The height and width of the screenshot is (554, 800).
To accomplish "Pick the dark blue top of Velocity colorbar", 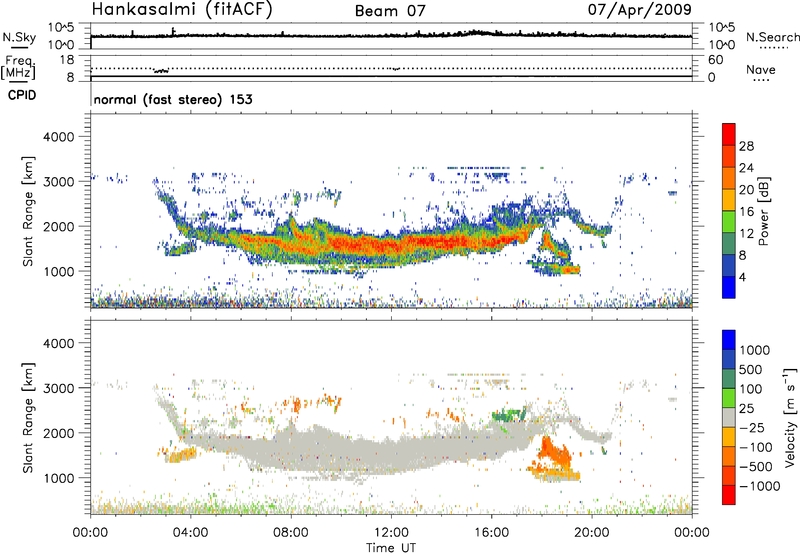I will click(729, 340).
